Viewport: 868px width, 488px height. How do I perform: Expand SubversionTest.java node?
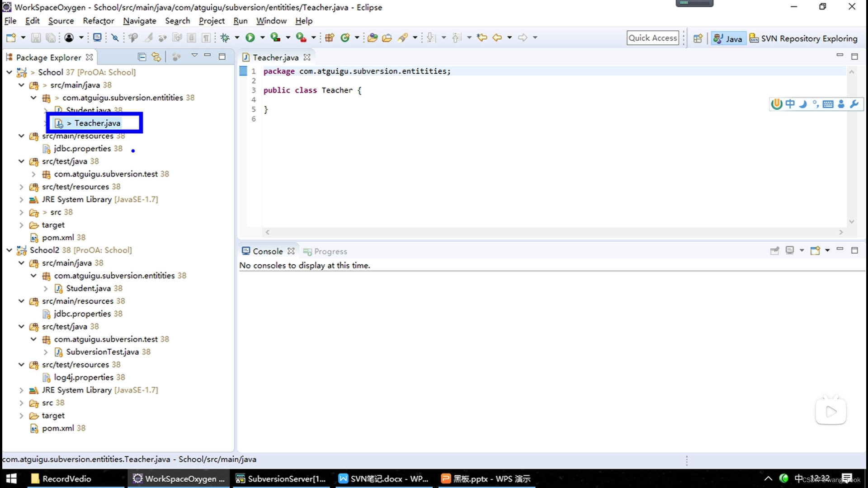click(46, 352)
